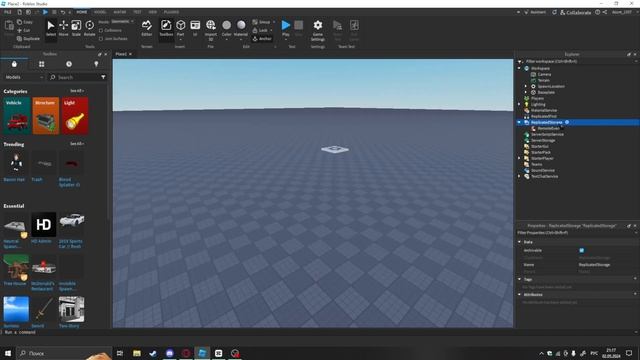640x360 pixels.
Task: Switch to the HOME ribbon tab
Action: click(x=82, y=12)
